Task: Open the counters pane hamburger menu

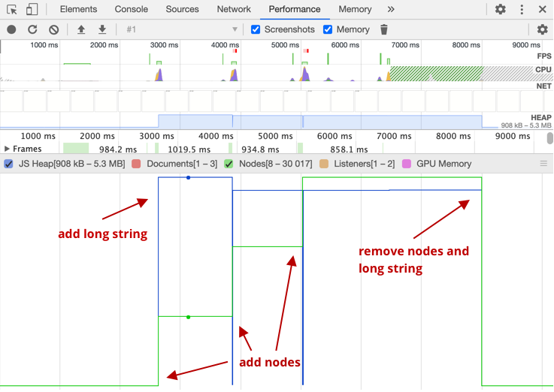Action: point(543,164)
